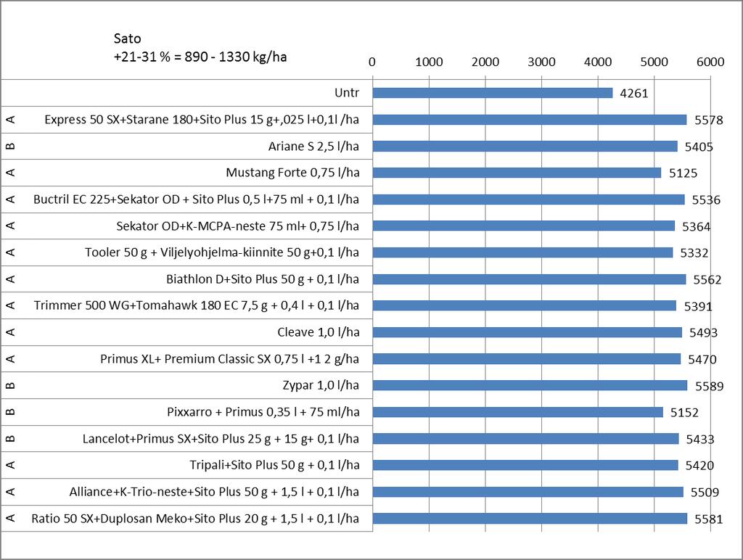Click the "Mustang Forte 0,75 l/ha" label
Viewport: 743px width, 560px height.
(292, 173)
